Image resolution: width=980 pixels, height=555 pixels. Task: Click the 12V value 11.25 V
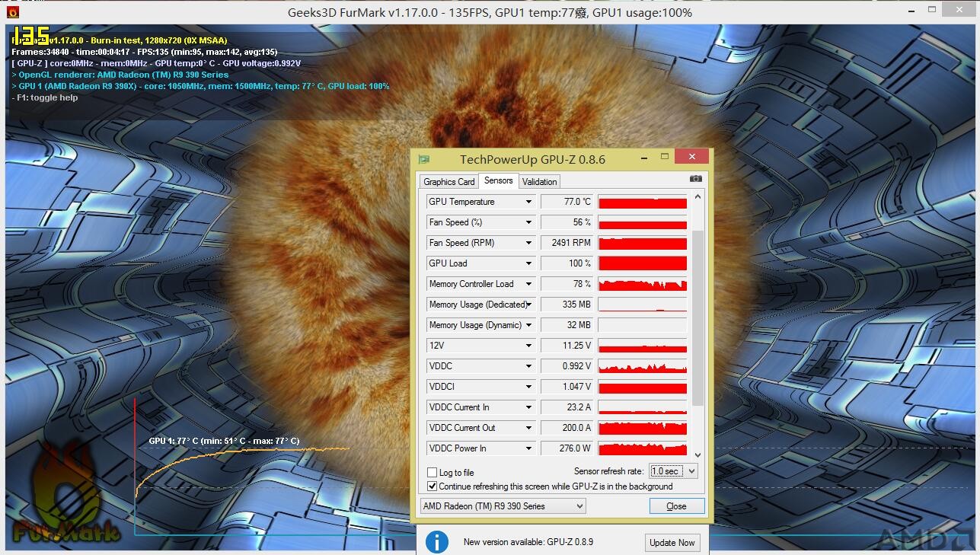coord(567,346)
